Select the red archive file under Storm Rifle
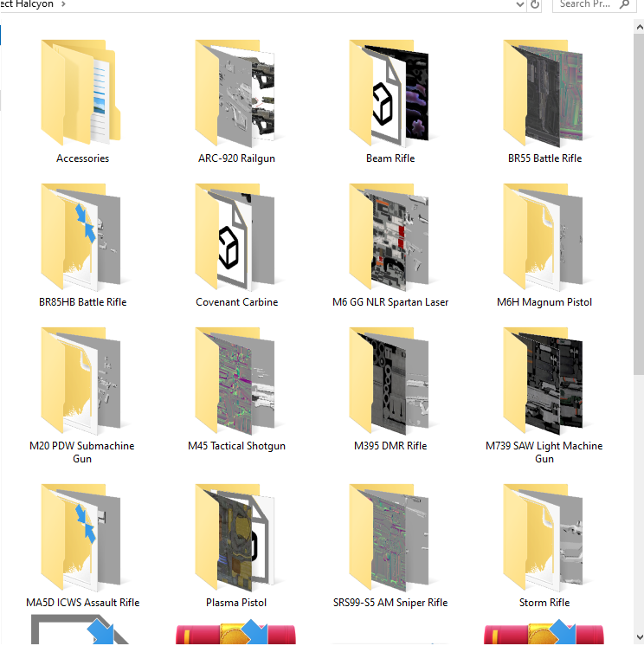This screenshot has height=646, width=644. tap(544, 632)
